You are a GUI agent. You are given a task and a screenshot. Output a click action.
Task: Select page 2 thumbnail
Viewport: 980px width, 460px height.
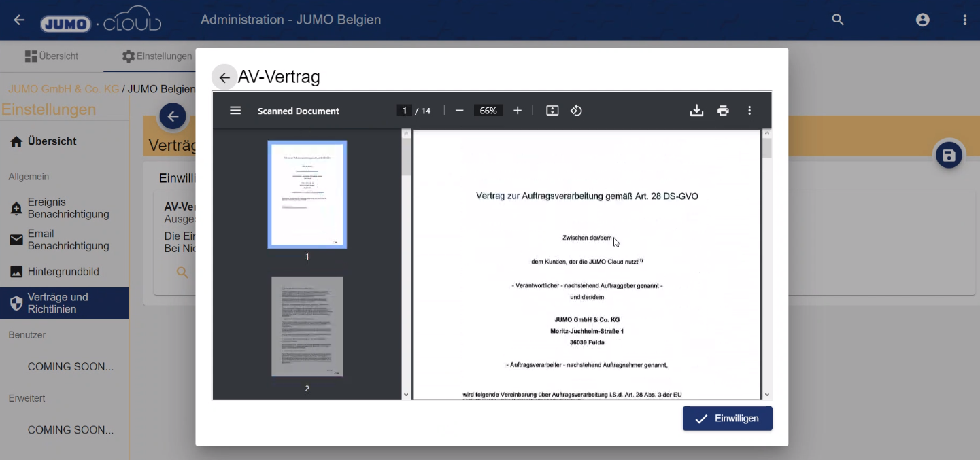[307, 327]
